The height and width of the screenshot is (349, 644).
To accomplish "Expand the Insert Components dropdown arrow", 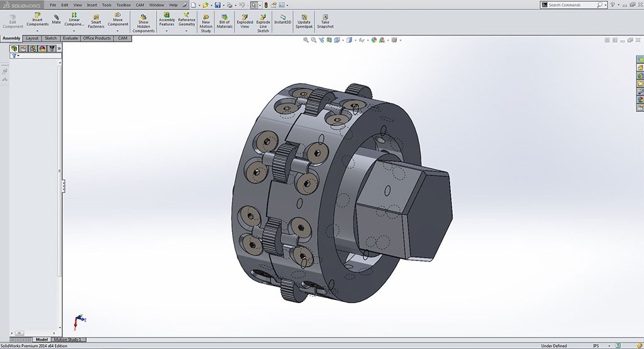I will tap(37, 30).
